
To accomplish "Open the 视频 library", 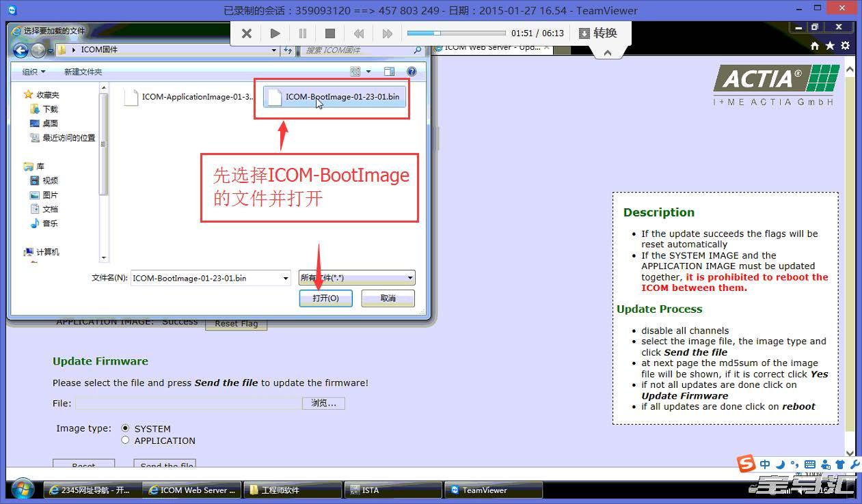I will [44, 180].
